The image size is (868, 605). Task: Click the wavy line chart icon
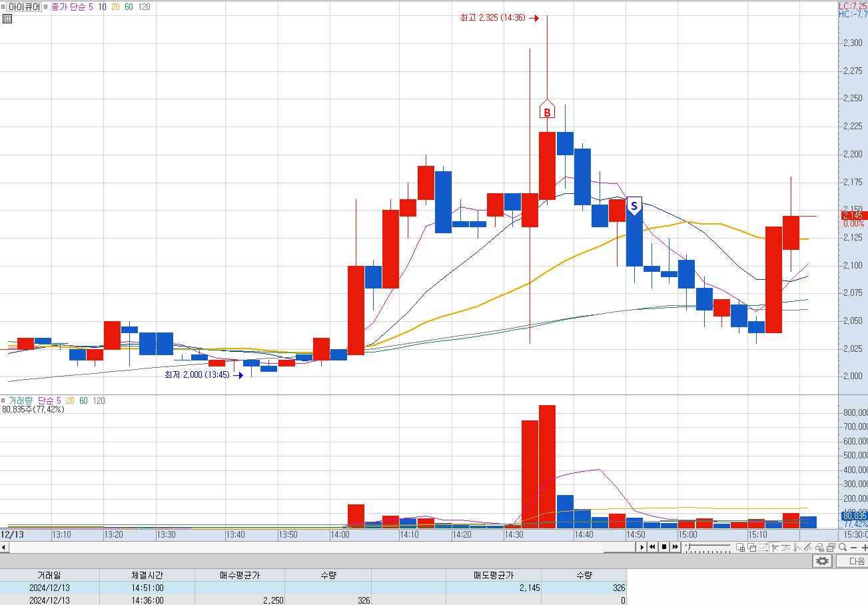pyautogui.click(x=785, y=547)
